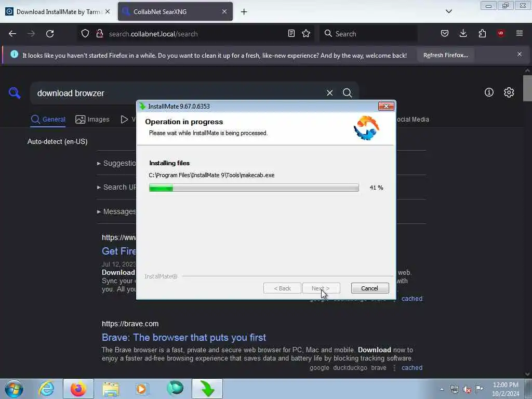
Task: Open the Brave browser result title
Action: [x=184, y=337]
